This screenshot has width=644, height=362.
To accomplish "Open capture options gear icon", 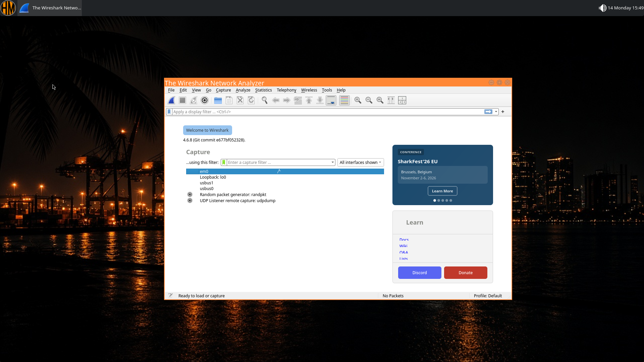I will tap(205, 100).
